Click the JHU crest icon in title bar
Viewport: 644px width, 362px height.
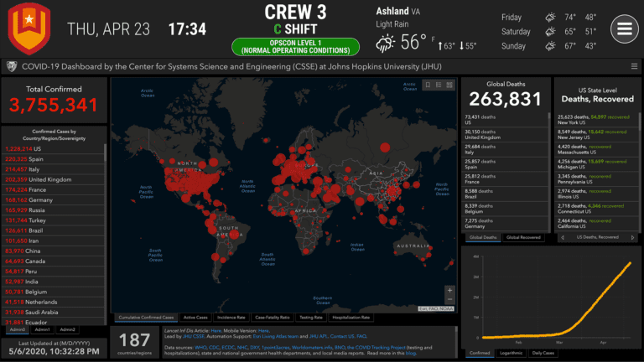click(11, 66)
